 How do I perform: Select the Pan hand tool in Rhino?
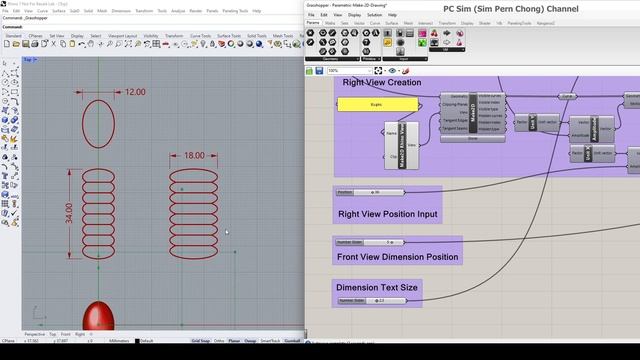91,44
